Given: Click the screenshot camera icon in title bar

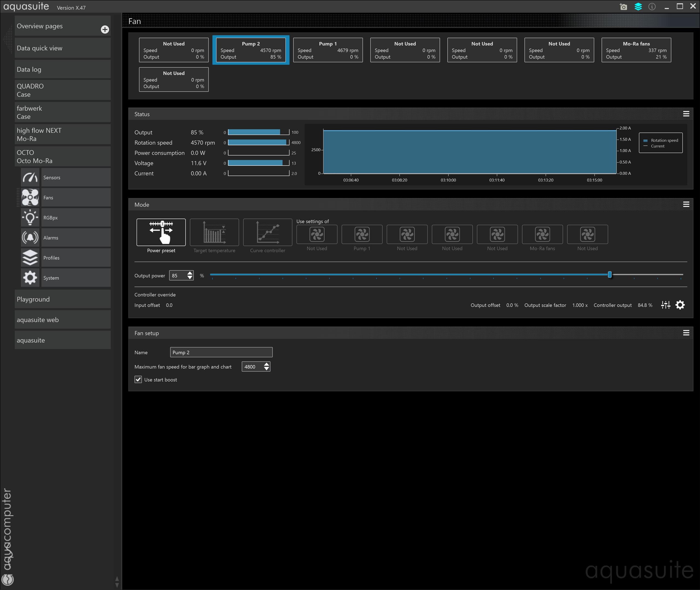Looking at the screenshot, I should [x=623, y=7].
